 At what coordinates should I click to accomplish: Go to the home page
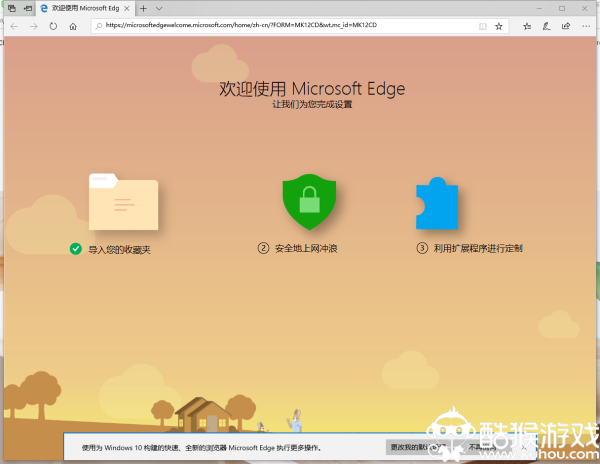(73, 26)
